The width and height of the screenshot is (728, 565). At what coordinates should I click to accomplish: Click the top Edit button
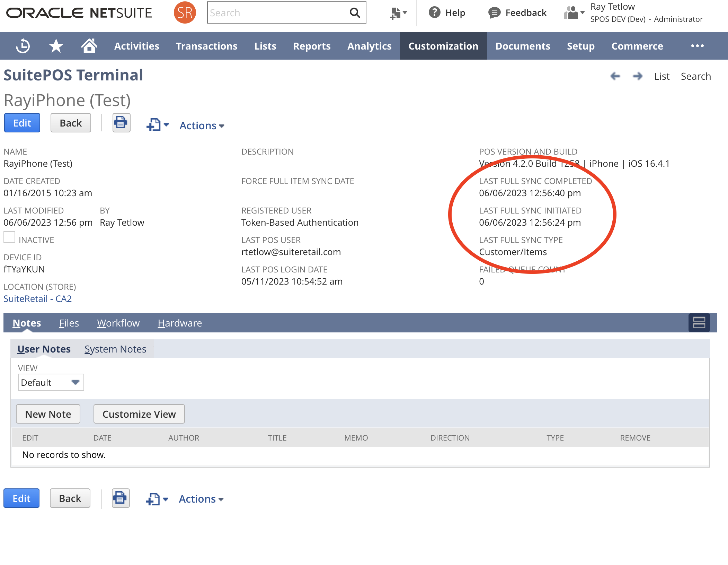click(x=22, y=123)
